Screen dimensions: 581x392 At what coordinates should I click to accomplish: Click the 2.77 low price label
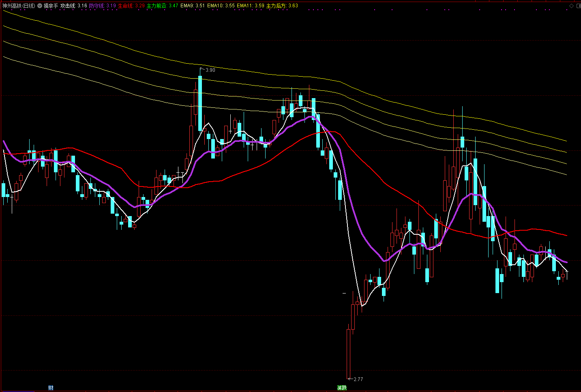coord(358,379)
